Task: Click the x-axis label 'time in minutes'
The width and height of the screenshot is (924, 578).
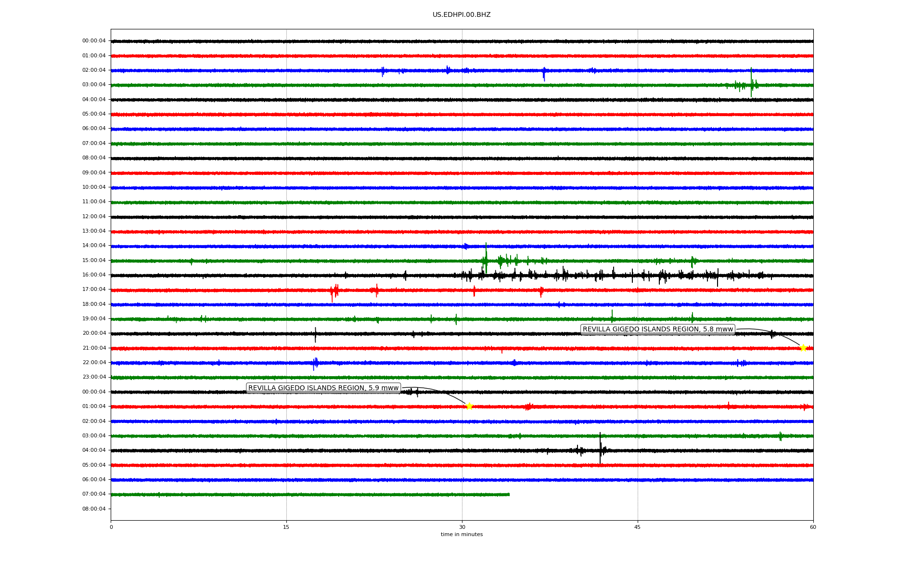Action: (462, 534)
